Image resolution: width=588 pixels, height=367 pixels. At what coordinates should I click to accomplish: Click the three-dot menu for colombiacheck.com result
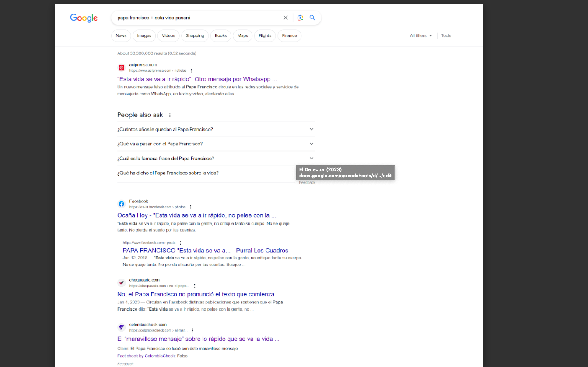pyautogui.click(x=192, y=331)
